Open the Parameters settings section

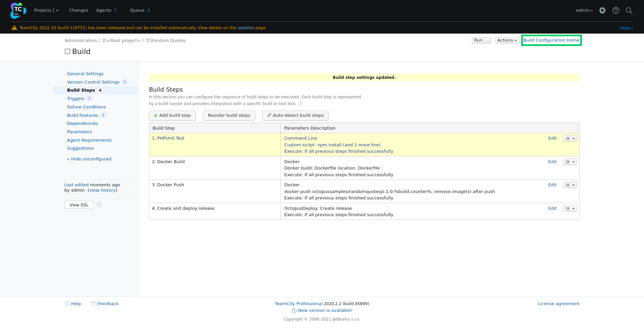[79, 132]
